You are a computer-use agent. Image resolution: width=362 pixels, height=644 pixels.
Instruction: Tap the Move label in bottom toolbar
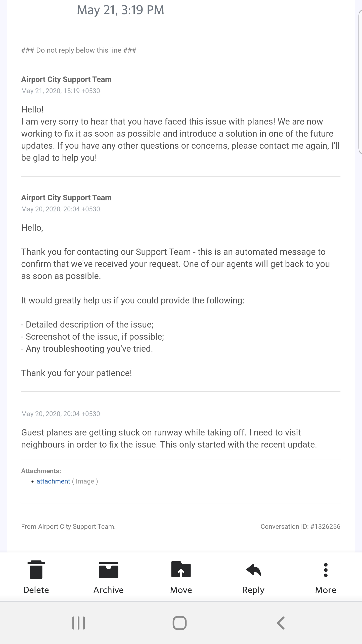click(x=181, y=590)
